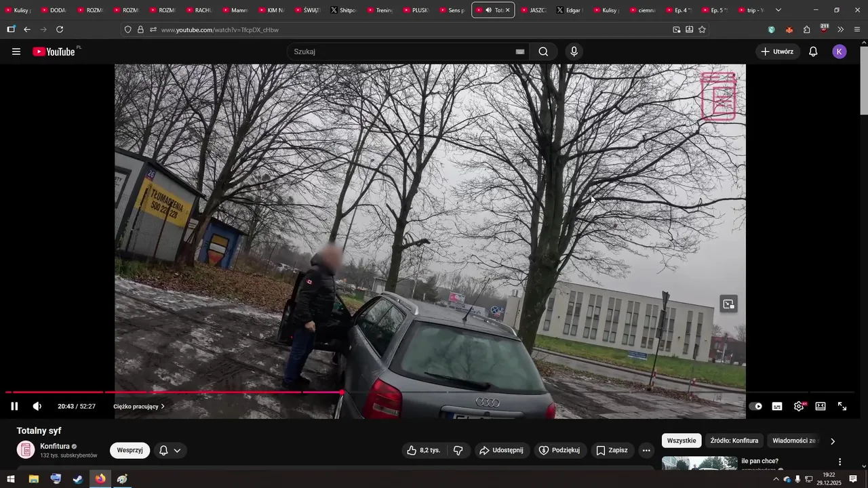Open Windows notification center
Screen dimensions: 868x488
(853, 479)
